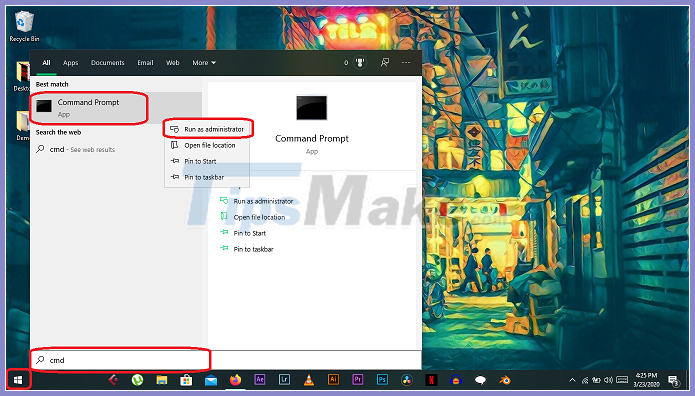The width and height of the screenshot is (695, 396).
Task: Click the large Command Prompt preview thumbnail
Action: 312,108
